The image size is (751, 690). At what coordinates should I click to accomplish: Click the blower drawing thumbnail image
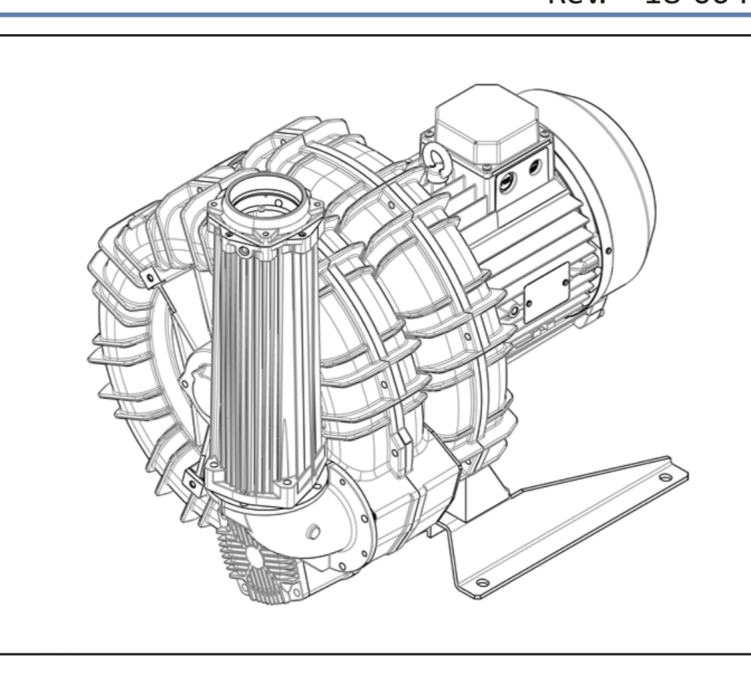(x=375, y=340)
